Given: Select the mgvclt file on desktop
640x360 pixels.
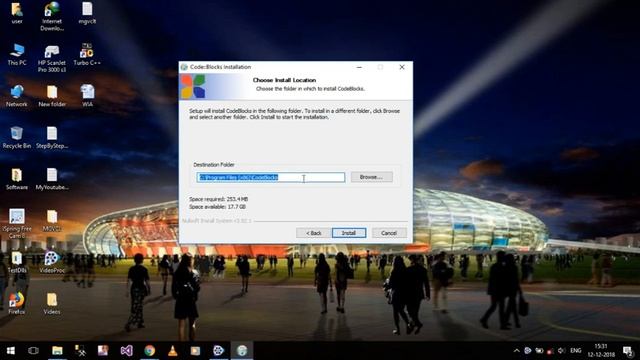Looking at the screenshot, I should tap(87, 13).
